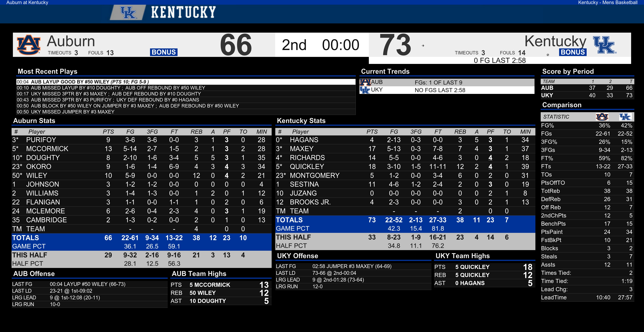Click the Auburn logo in Comparison header
This screenshot has width=644, height=332.
(602, 117)
